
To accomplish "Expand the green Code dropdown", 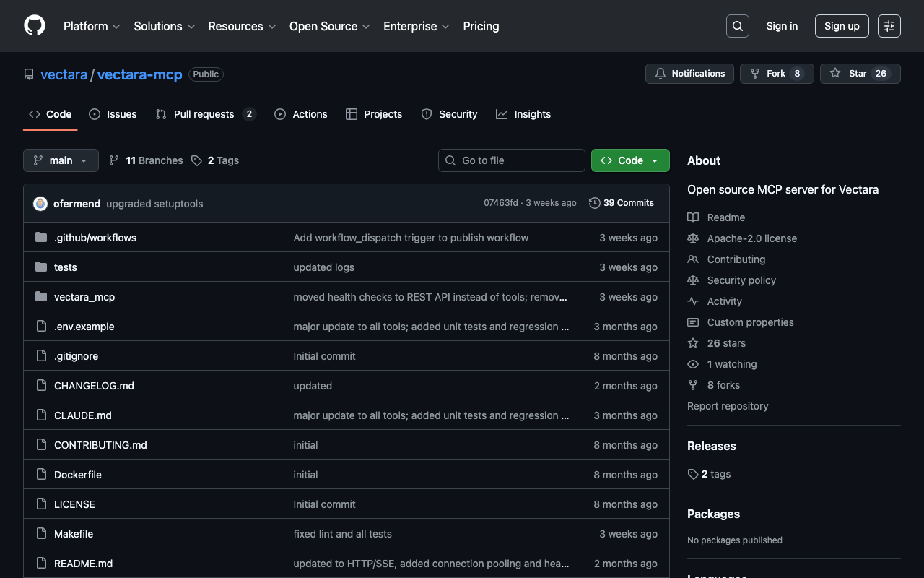I will (x=630, y=160).
